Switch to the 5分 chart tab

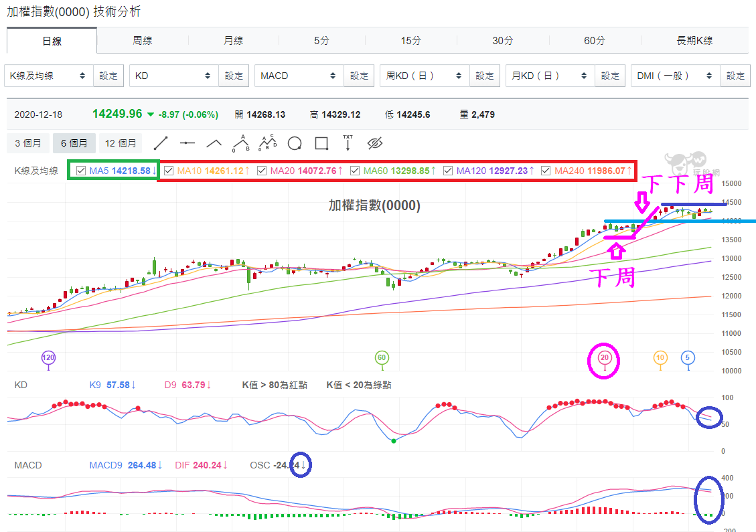(x=321, y=40)
